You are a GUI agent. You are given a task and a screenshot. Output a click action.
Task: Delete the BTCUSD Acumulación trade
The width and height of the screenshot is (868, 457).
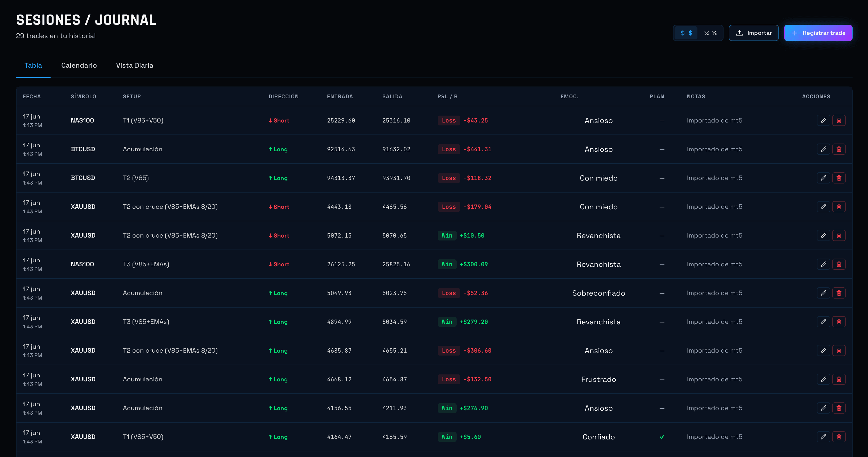pos(839,149)
